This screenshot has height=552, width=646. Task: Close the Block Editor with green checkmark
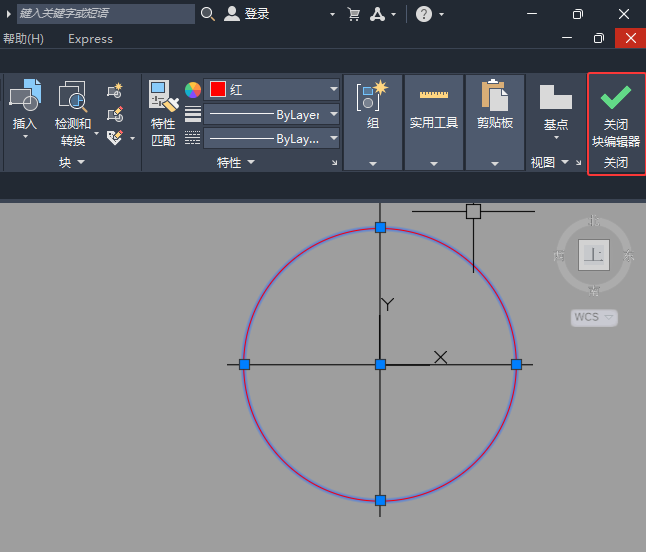click(x=616, y=97)
